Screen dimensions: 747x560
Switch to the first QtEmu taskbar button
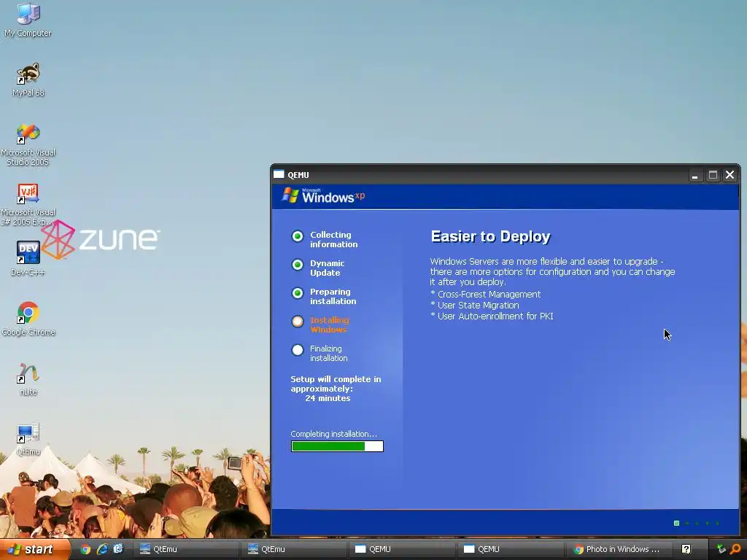(185, 549)
